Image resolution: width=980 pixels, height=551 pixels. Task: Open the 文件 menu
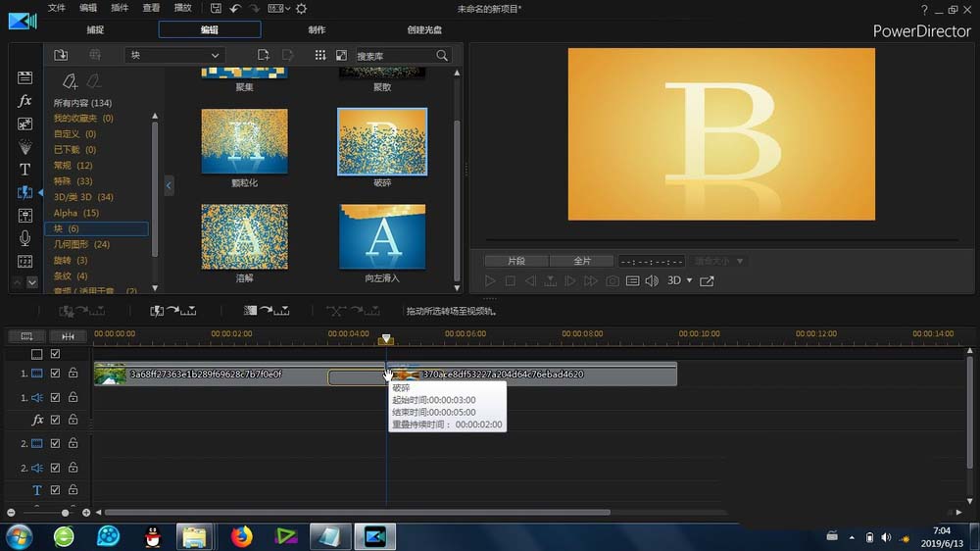pos(56,8)
